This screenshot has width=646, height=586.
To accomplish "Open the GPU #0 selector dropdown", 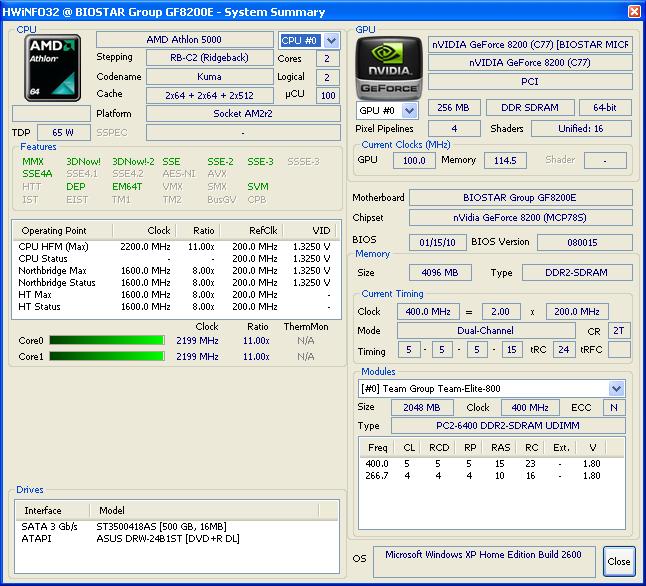I will point(410,110).
